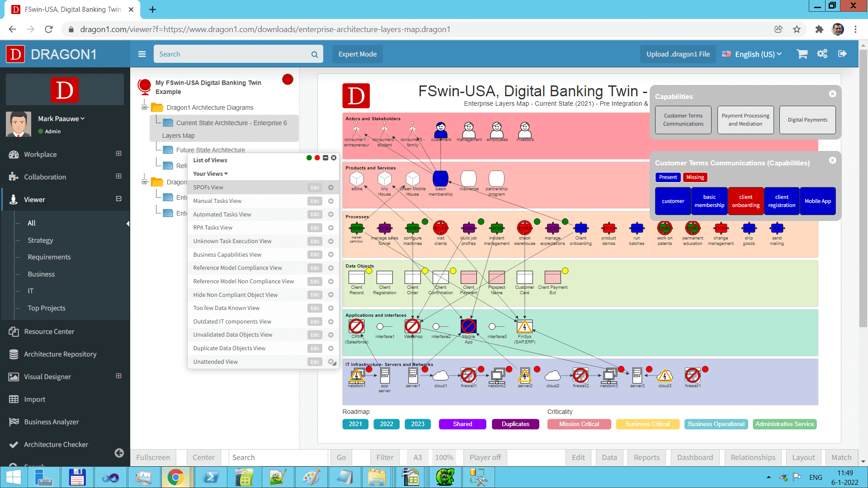Open the Requirements viewer item
Screen dimensions: 868x488
(x=49, y=257)
